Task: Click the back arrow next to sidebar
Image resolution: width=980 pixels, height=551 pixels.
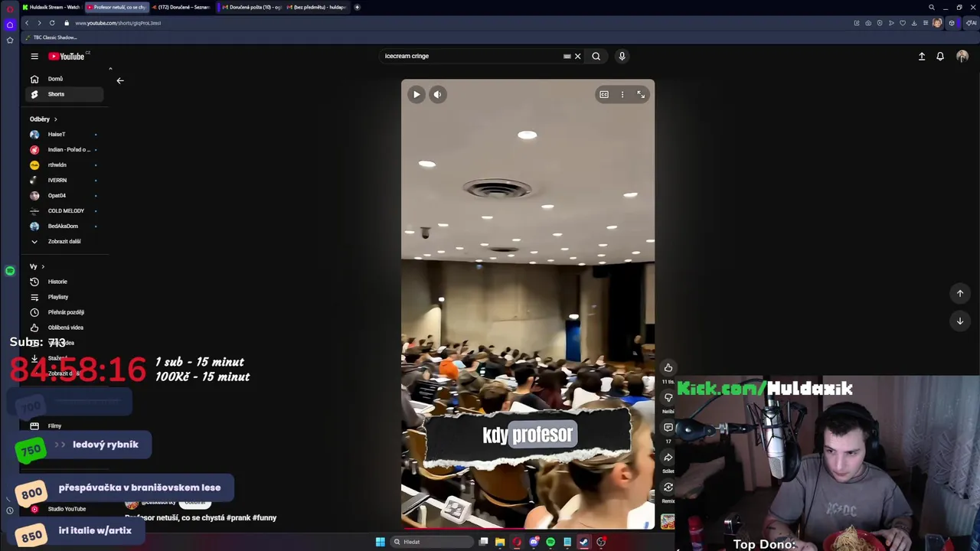Action: click(x=120, y=80)
